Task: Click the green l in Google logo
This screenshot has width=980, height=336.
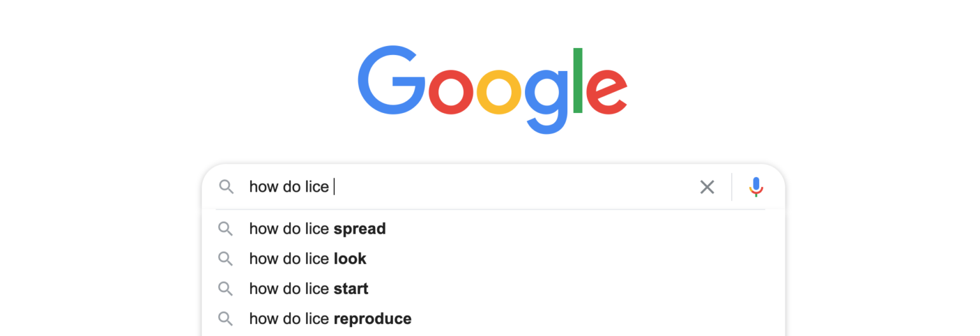Action: coord(578,80)
